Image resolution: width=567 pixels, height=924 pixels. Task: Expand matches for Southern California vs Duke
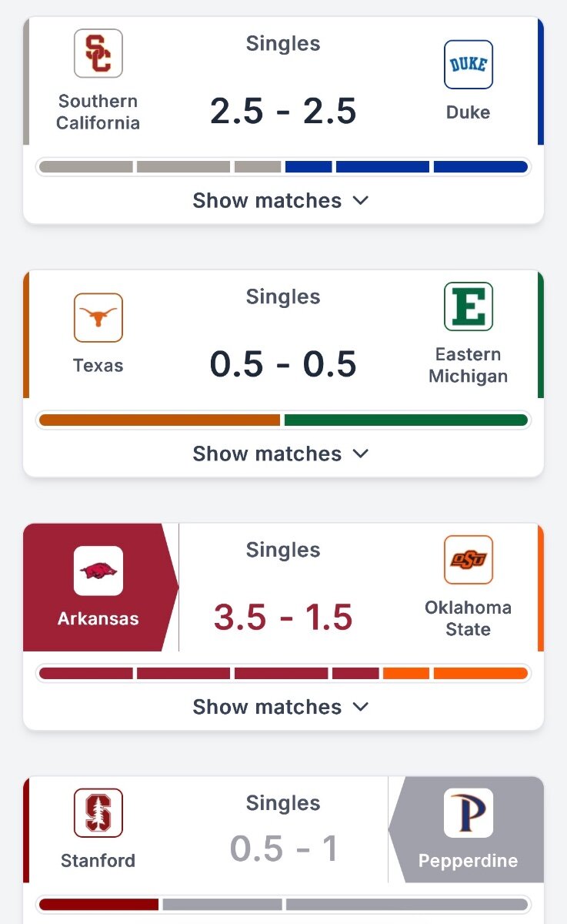coord(282,200)
